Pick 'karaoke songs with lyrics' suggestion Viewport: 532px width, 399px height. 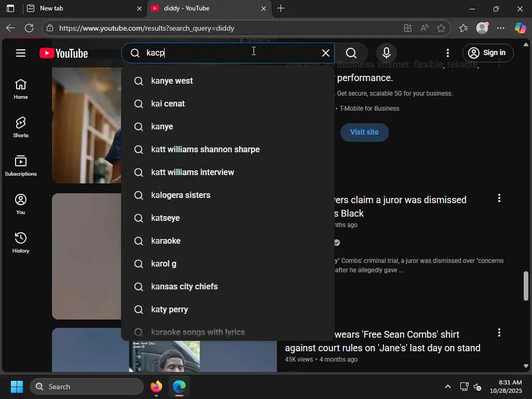(228, 332)
